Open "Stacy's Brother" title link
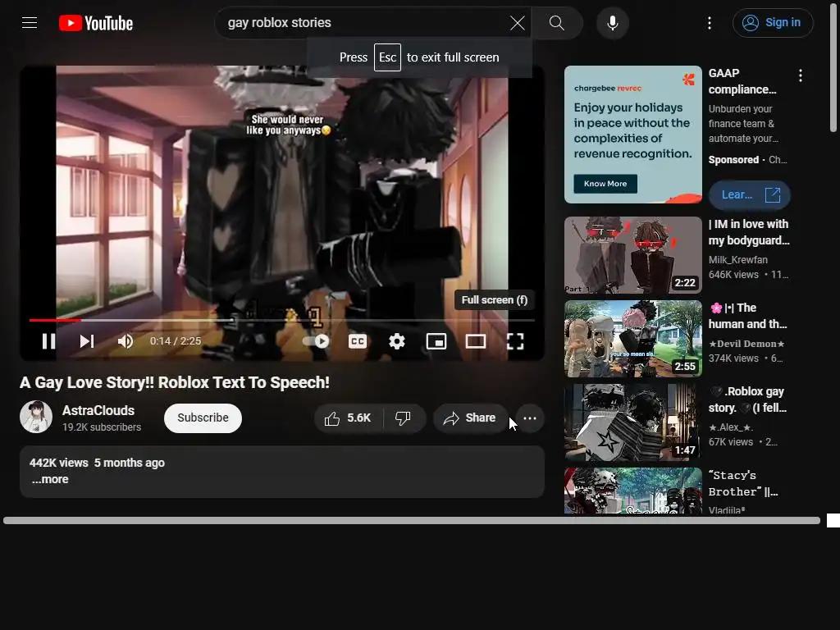 743,483
